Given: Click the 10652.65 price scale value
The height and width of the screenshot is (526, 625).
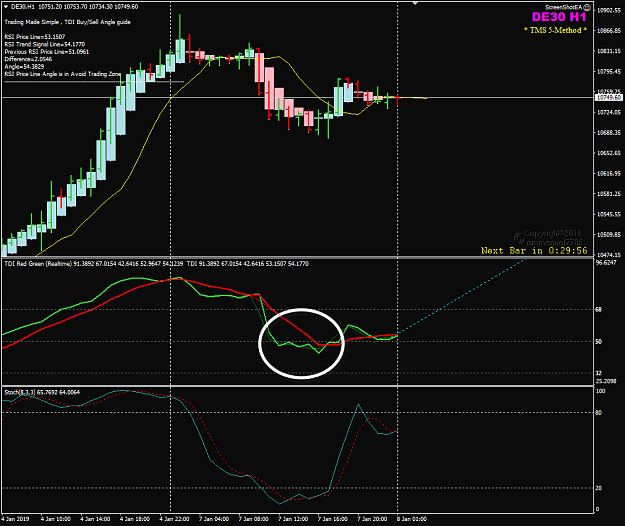Looking at the screenshot, I should pyautogui.click(x=608, y=153).
